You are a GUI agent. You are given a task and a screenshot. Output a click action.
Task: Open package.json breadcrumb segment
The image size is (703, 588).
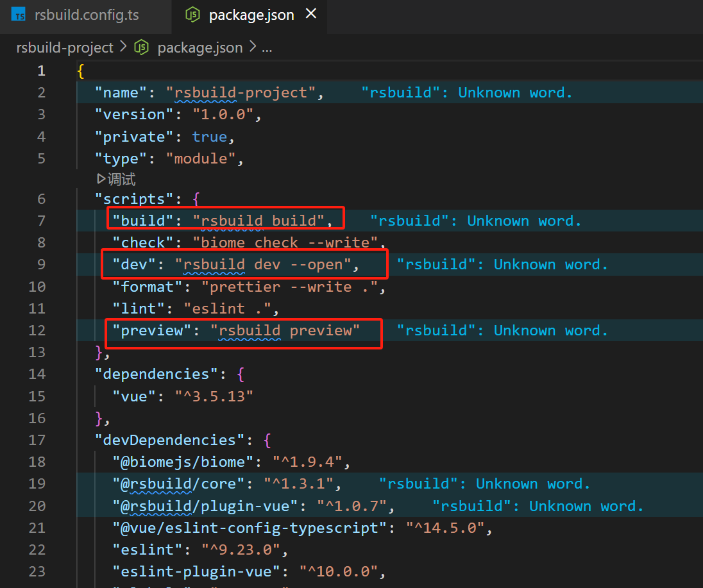[200, 47]
